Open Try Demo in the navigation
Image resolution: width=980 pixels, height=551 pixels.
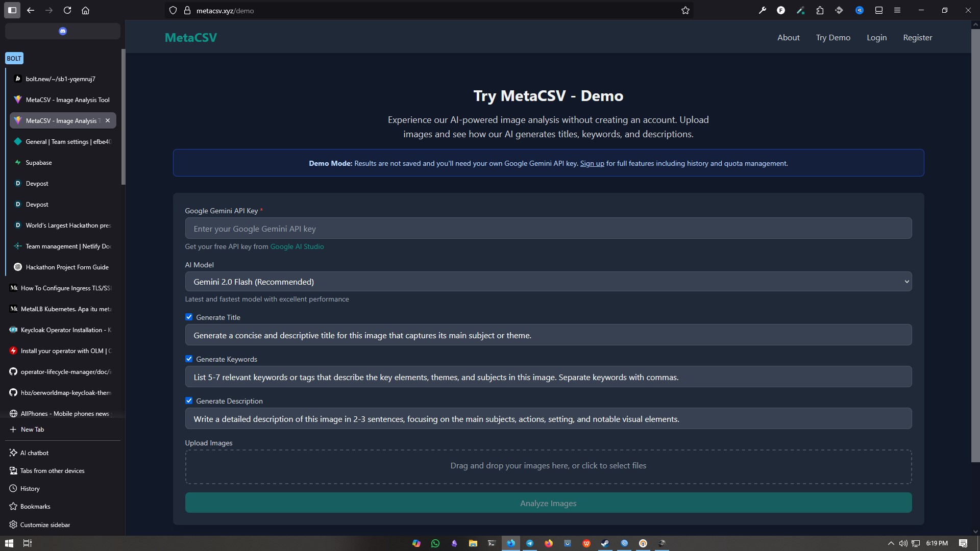point(832,37)
